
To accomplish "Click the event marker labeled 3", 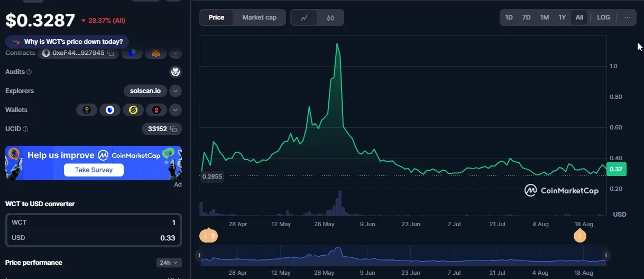I will tap(208, 236).
